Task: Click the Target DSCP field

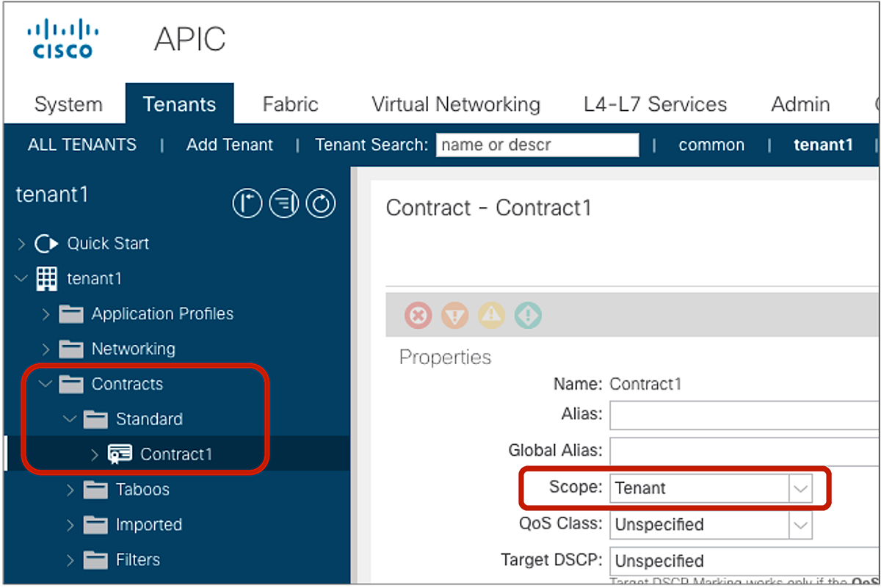Action: (x=744, y=561)
